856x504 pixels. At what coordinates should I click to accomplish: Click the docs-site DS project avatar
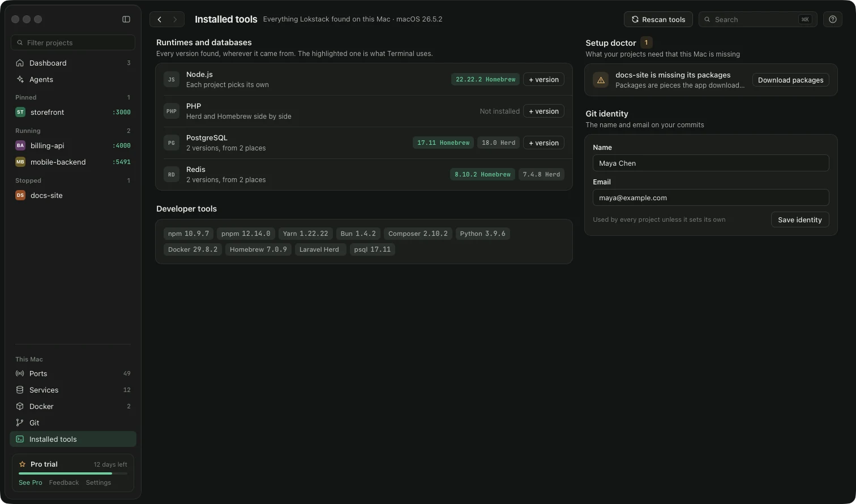20,195
